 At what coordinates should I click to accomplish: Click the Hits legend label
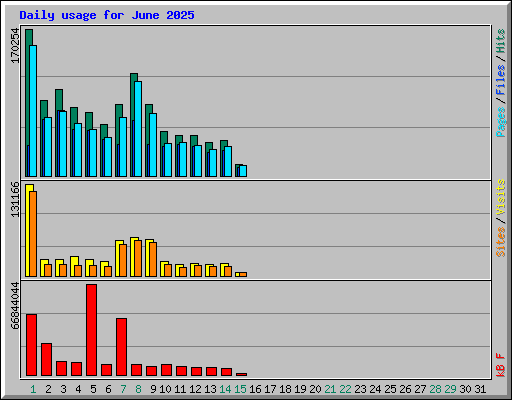tap(501, 41)
